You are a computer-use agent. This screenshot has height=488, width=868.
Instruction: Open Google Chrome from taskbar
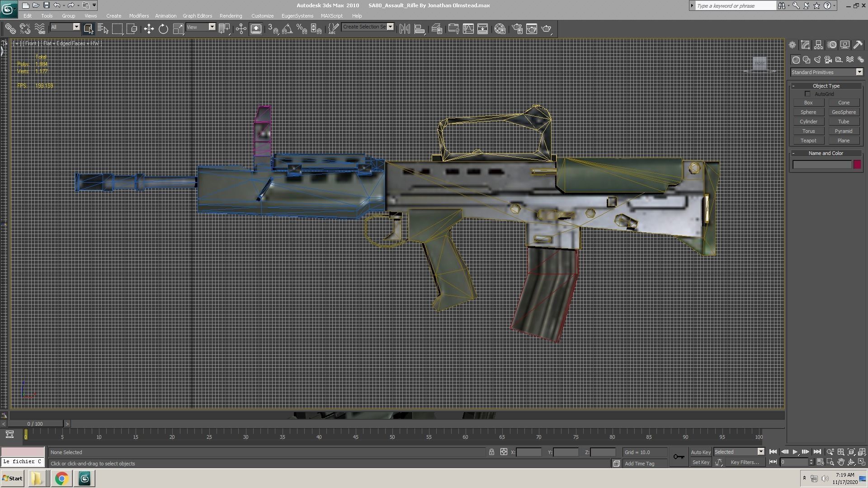(x=61, y=479)
